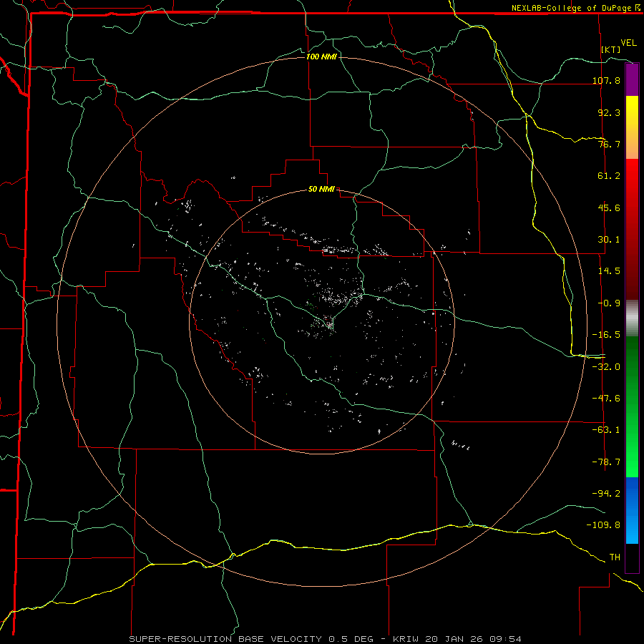Image resolution: width=644 pixels, height=644 pixels.
Task: Click the -16.5 velocity legend value
Action: (606, 335)
